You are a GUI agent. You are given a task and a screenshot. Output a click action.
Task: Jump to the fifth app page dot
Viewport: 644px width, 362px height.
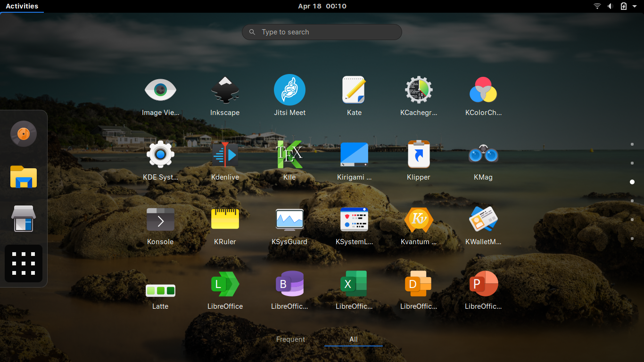632,220
